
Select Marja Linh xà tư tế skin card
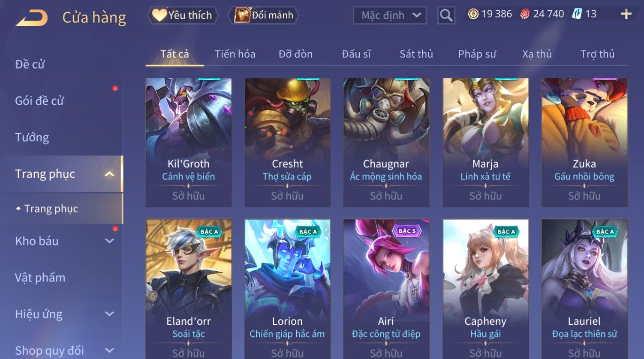485,143
